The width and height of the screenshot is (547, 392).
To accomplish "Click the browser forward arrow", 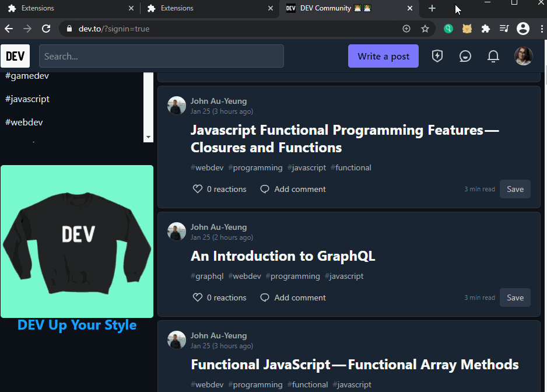I will [27, 29].
